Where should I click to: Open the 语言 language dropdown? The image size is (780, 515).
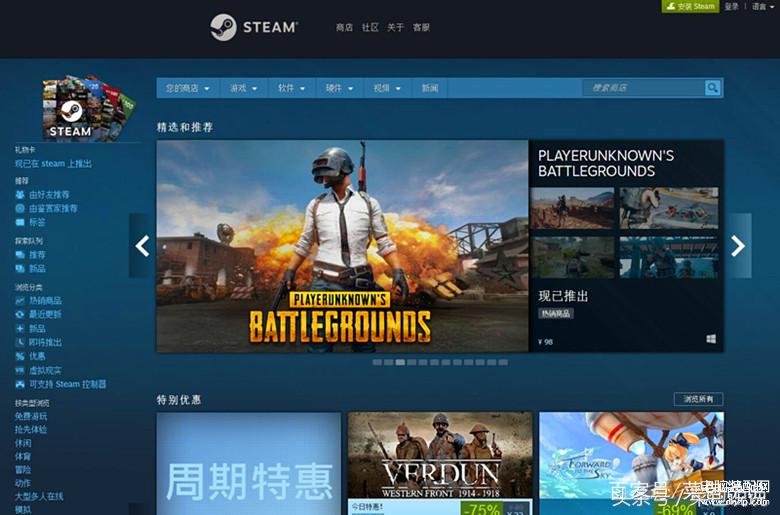coord(763,6)
